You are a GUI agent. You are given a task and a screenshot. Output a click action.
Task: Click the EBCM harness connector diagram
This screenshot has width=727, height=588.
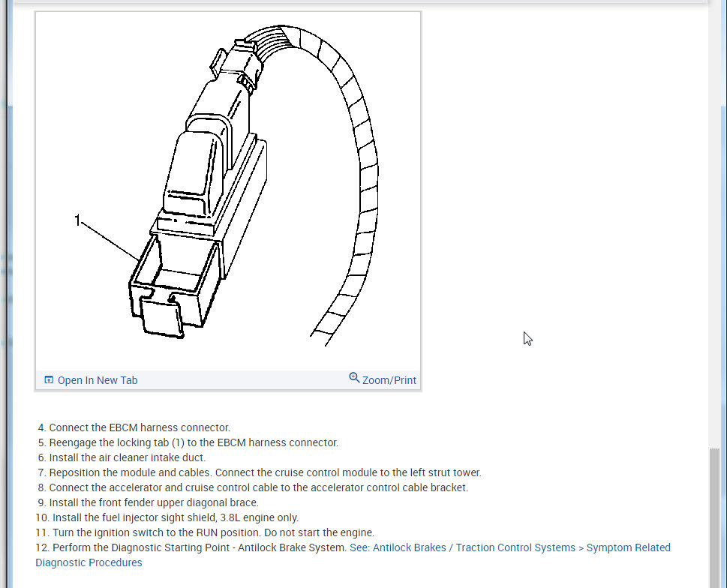pyautogui.click(x=228, y=191)
